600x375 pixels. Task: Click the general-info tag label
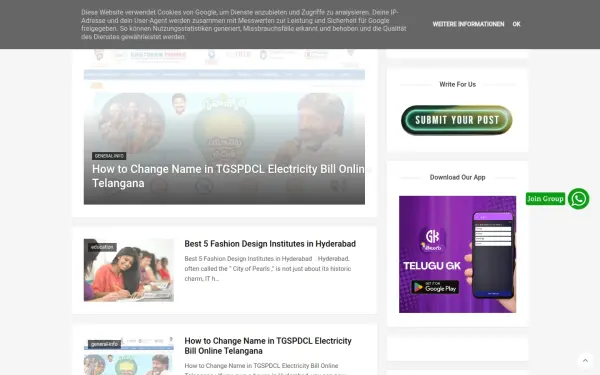tap(104, 344)
